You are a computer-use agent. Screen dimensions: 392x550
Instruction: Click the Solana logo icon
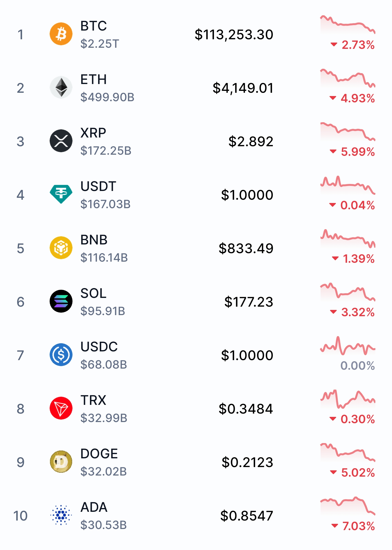tap(61, 301)
